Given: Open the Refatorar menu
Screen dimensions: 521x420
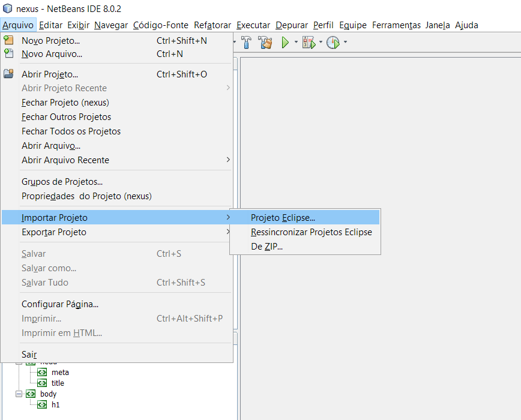Looking at the screenshot, I should [212, 25].
